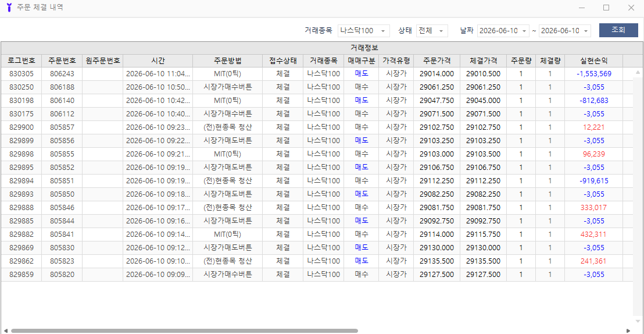The width and height of the screenshot is (644, 334).
Task: Click the 주문량 column header
Action: [521, 61]
